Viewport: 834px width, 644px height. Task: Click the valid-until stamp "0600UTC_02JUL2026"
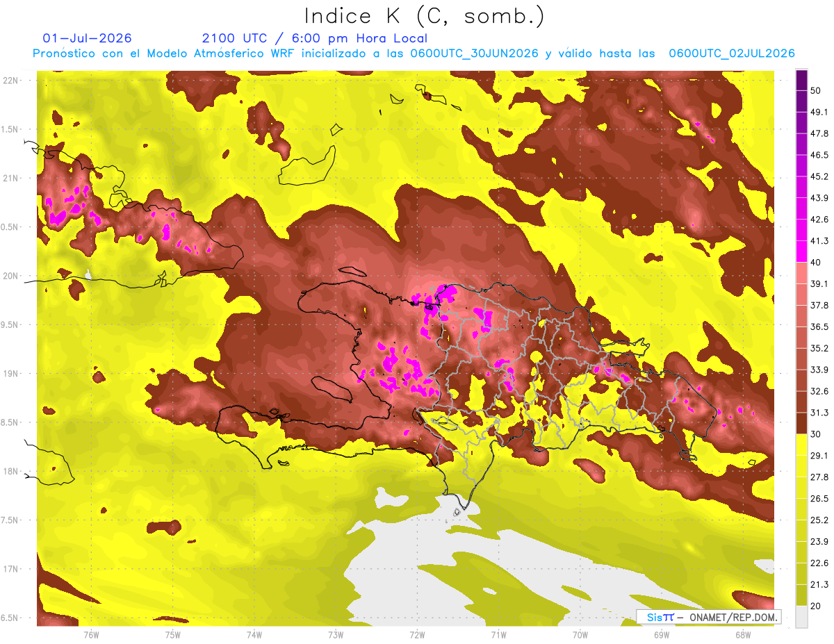click(x=731, y=53)
